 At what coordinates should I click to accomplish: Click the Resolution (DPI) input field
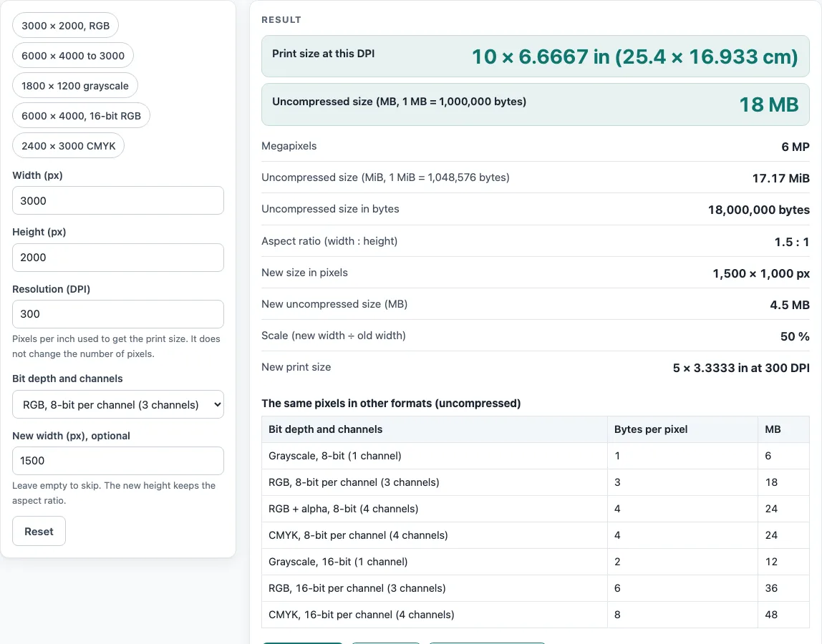click(x=118, y=314)
